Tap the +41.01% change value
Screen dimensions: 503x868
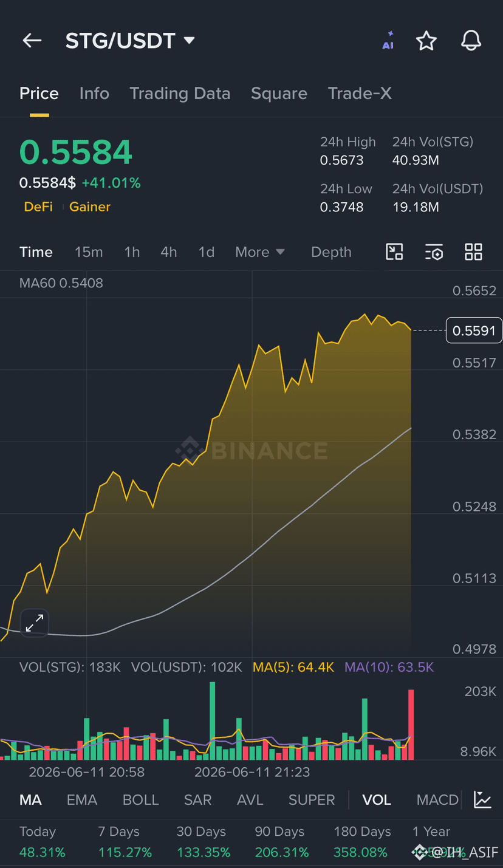click(x=111, y=183)
